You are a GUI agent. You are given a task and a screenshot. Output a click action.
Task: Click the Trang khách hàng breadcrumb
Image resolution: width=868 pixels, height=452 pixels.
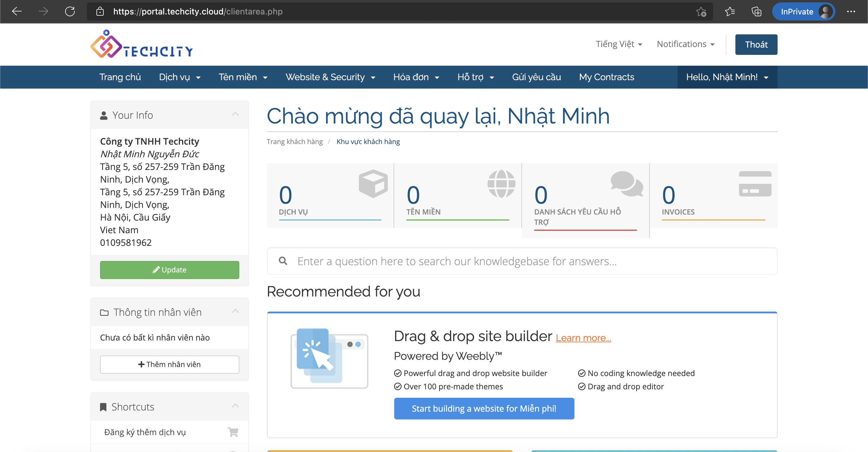click(x=294, y=141)
